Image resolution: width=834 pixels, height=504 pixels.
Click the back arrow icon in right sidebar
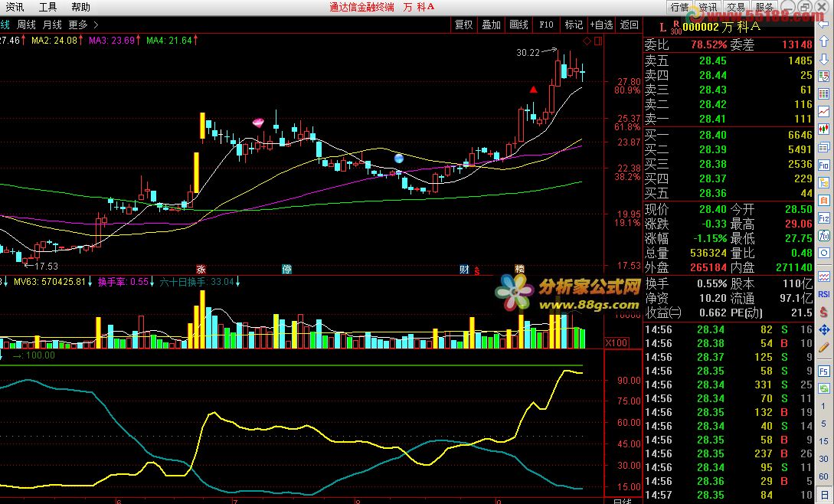click(x=824, y=26)
